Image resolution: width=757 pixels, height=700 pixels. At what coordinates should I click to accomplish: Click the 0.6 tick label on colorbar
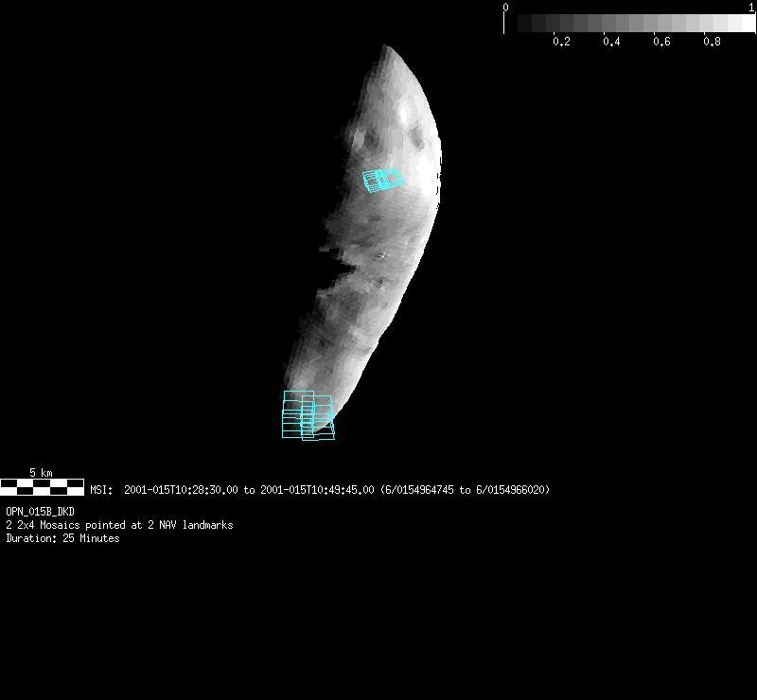[661, 43]
